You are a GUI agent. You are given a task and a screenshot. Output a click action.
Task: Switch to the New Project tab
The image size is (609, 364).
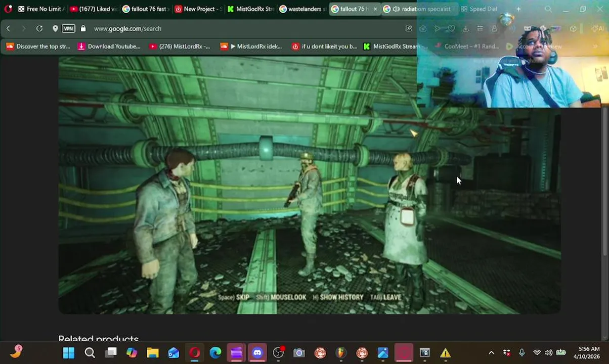[x=198, y=9]
